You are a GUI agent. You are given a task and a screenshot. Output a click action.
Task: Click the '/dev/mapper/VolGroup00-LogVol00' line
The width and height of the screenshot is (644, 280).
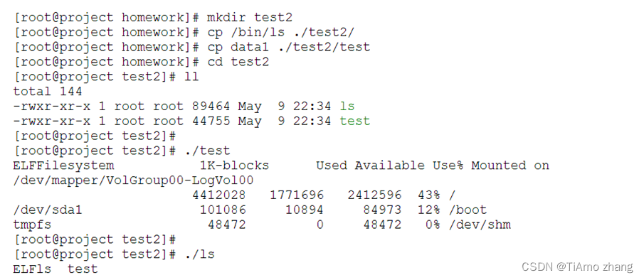[x=134, y=181]
